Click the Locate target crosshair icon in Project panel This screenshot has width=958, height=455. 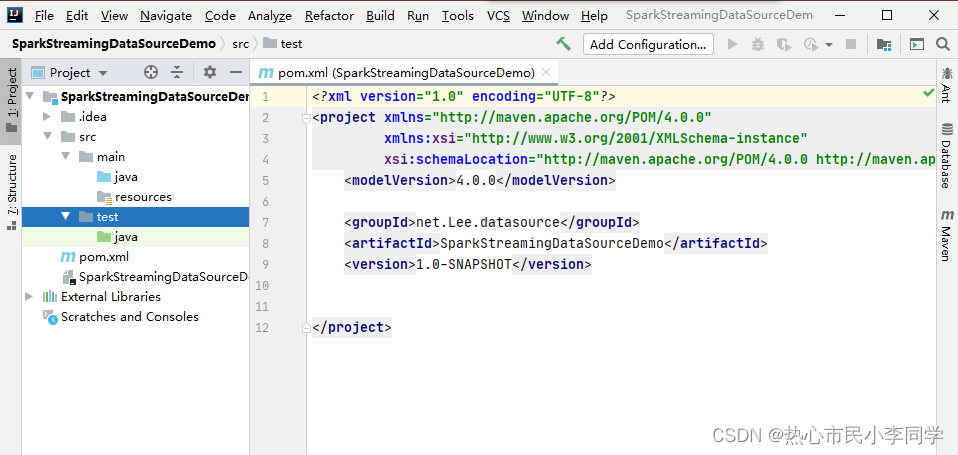coord(151,73)
